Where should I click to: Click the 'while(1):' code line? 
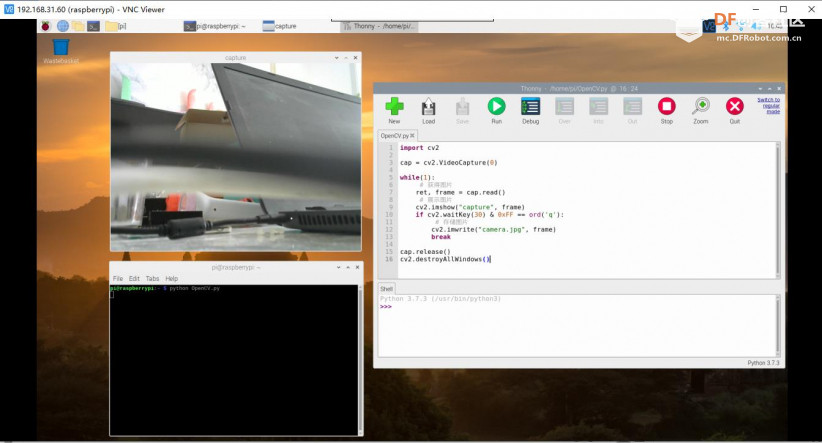click(417, 177)
